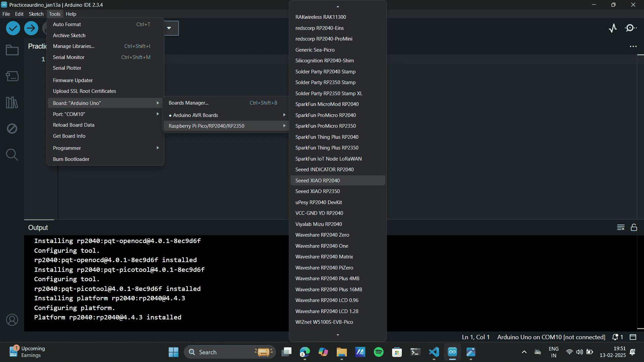The height and width of the screenshot is (362, 644).
Task: Choose Burn Bootloader
Action: (x=105, y=159)
